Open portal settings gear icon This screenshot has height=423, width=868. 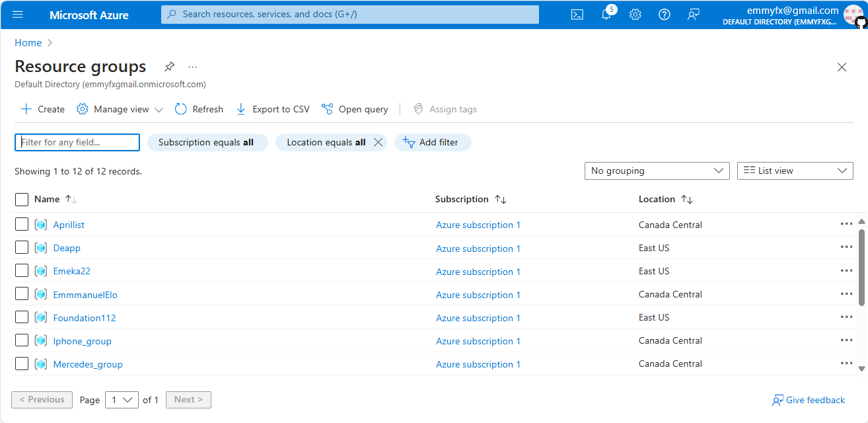pyautogui.click(x=635, y=15)
